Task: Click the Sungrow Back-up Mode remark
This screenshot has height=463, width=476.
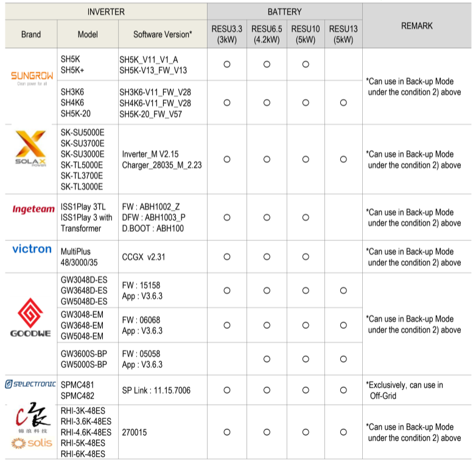Action: coord(413,87)
